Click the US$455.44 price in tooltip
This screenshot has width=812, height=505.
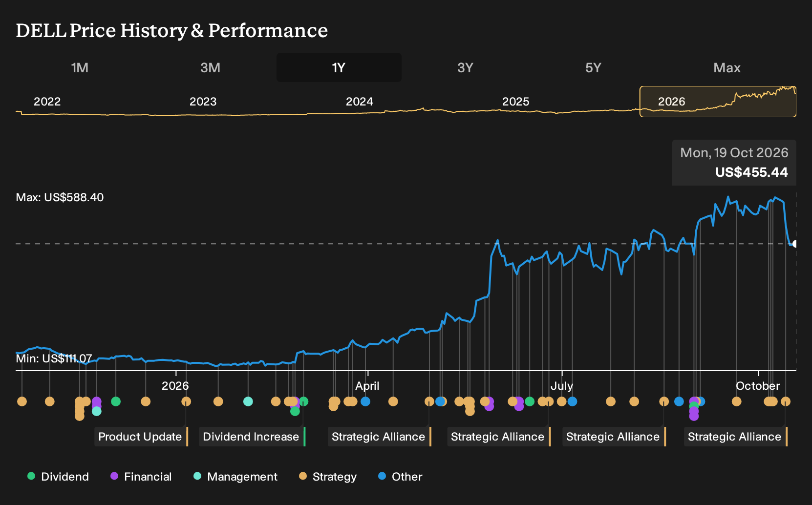click(751, 172)
